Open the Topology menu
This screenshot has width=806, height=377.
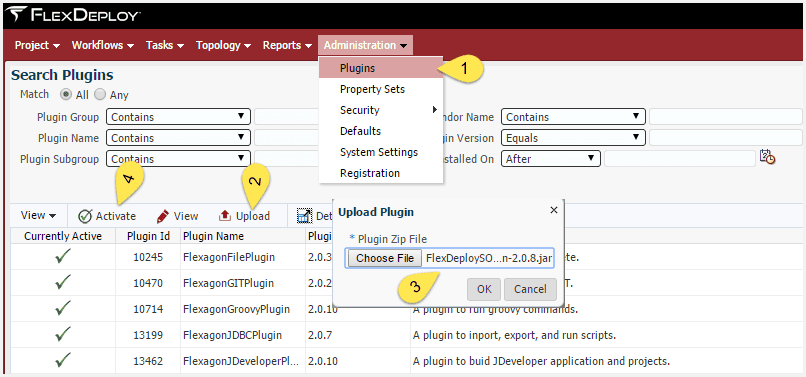point(223,45)
